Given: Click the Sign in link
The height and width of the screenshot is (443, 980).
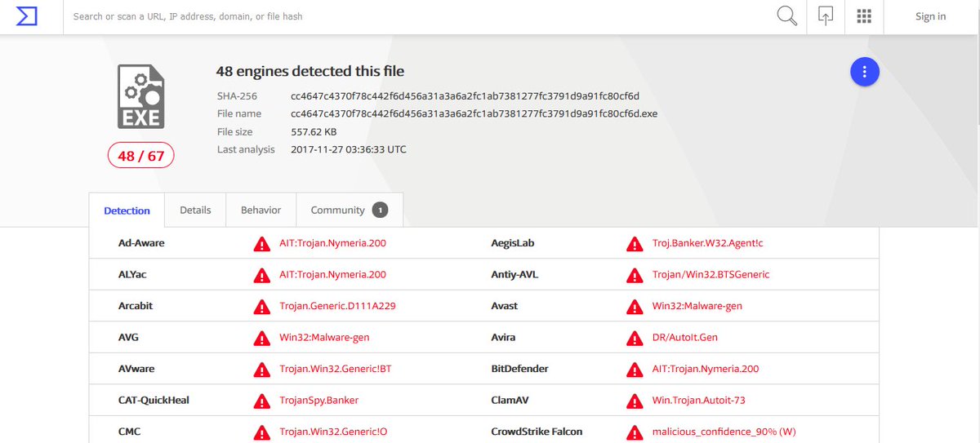Looking at the screenshot, I should point(930,16).
